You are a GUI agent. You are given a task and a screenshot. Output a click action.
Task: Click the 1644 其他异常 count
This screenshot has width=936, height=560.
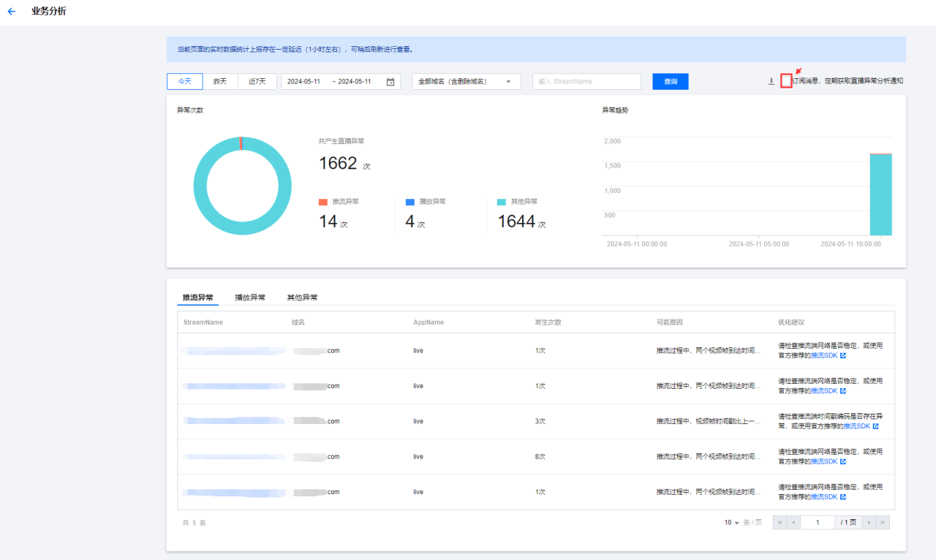point(516,222)
